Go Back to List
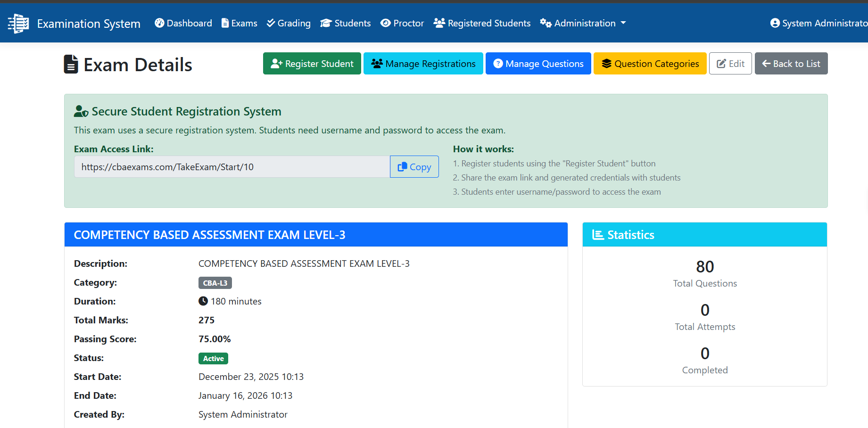This screenshot has width=868, height=428. [x=791, y=64]
